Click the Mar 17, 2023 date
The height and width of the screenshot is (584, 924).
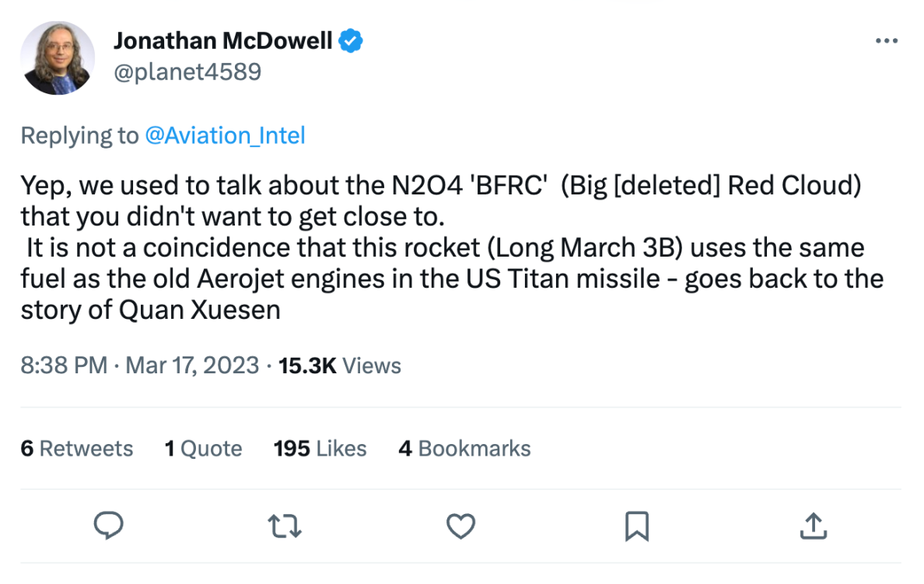[192, 365]
